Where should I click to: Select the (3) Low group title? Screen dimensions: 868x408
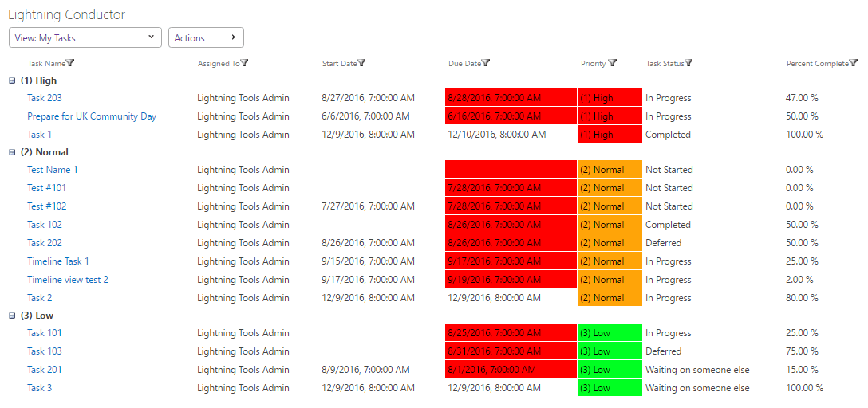click(37, 316)
